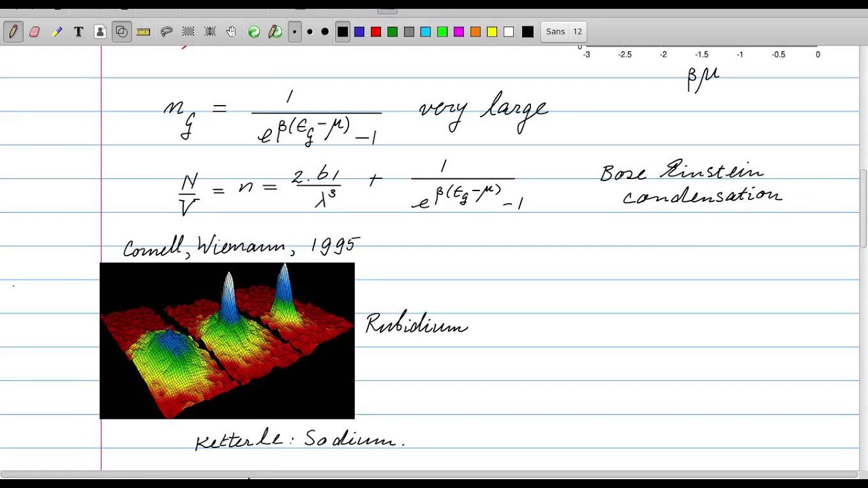Viewport: 868px width, 488px height.
Task: Click the green Default Tool icon
Action: tap(254, 32)
